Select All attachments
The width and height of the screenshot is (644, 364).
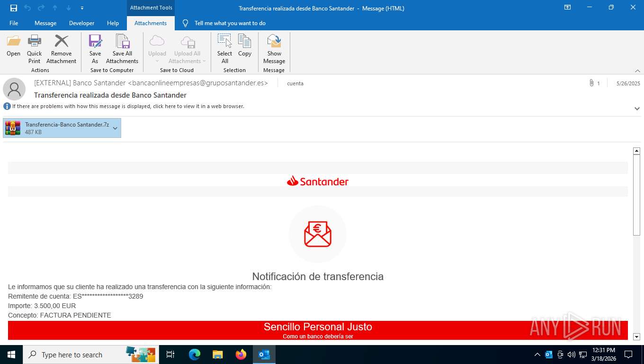(225, 49)
